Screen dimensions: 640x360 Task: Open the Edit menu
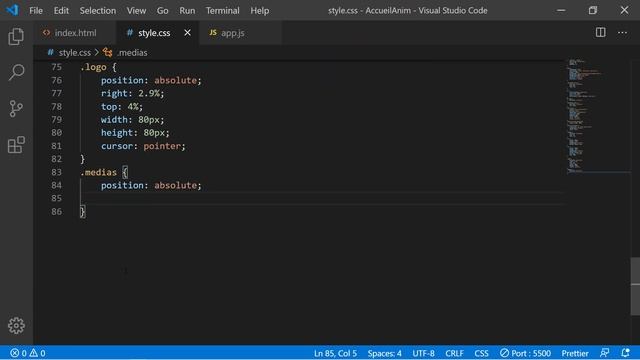61,11
